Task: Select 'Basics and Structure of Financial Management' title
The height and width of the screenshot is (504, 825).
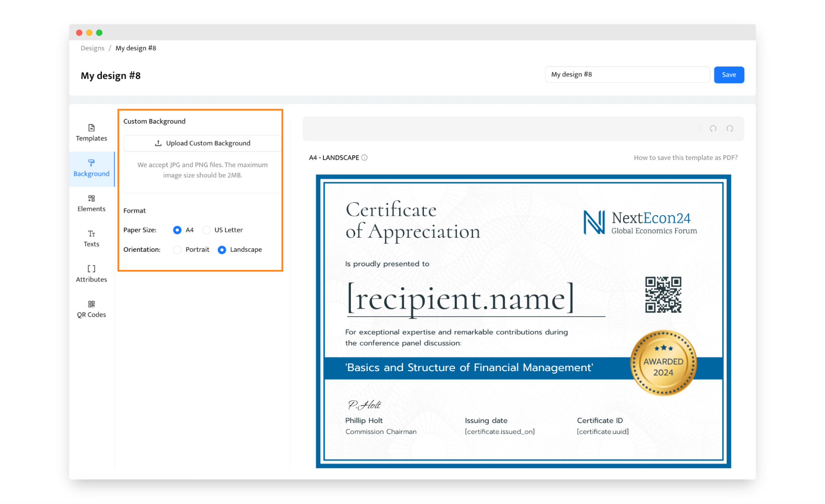Action: (469, 367)
